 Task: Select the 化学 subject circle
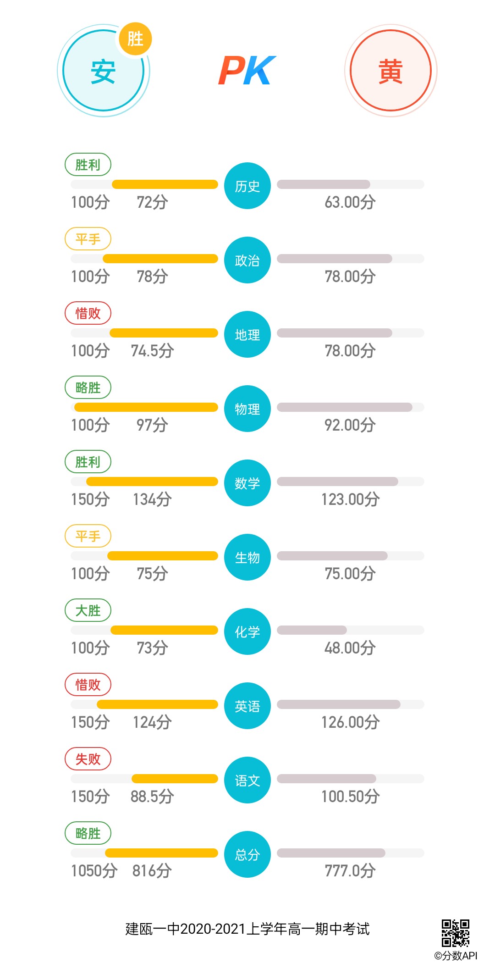[x=247, y=631]
